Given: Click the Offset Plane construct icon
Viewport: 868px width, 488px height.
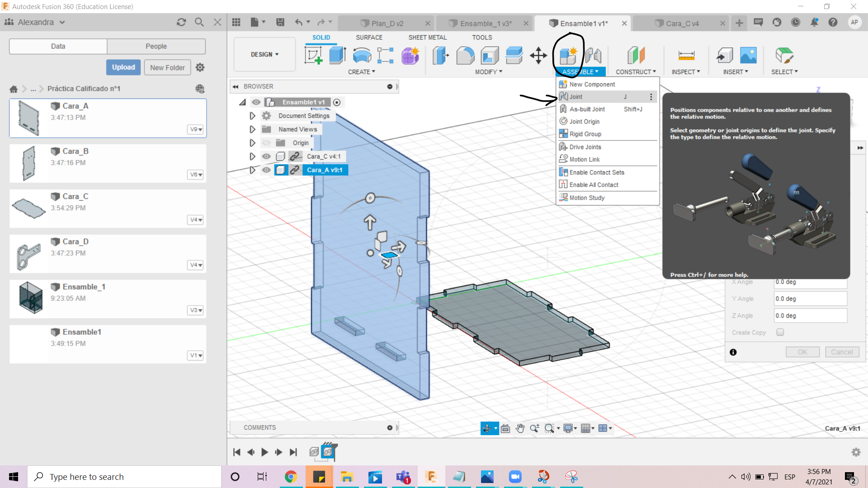Looking at the screenshot, I should pyautogui.click(x=636, y=56).
